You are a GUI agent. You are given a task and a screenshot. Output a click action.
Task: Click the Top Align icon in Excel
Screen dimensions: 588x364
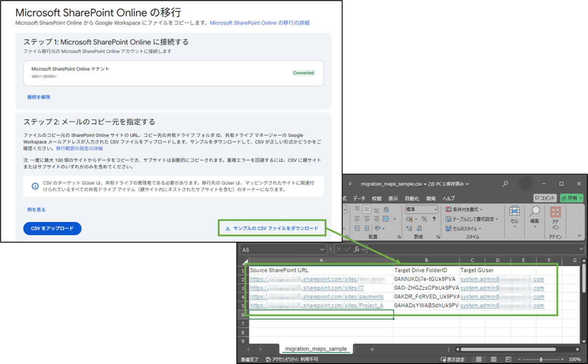(357, 208)
